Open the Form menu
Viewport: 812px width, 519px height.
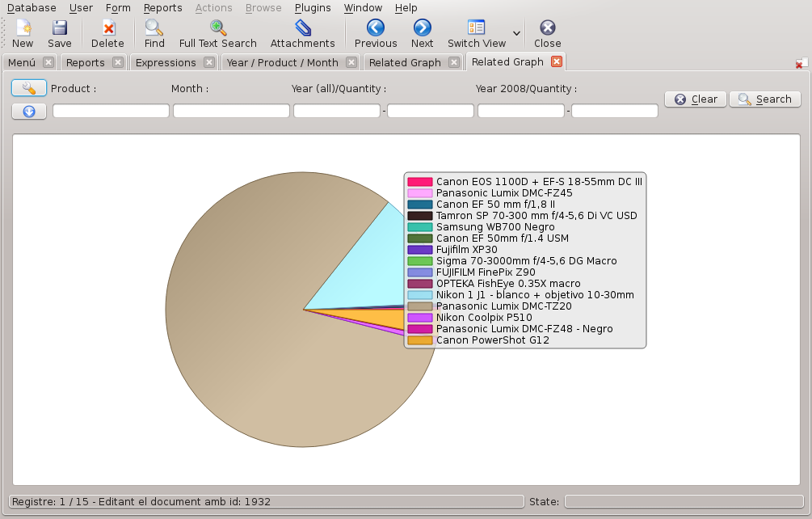click(x=118, y=8)
